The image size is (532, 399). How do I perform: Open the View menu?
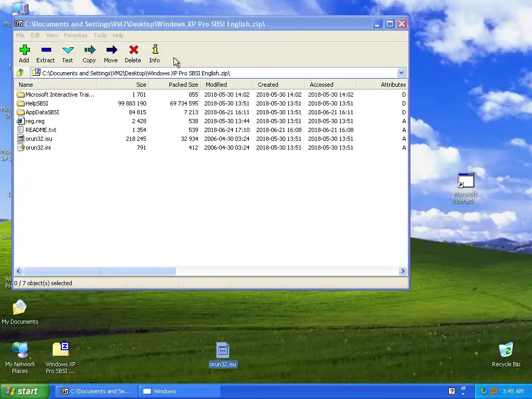[52, 35]
